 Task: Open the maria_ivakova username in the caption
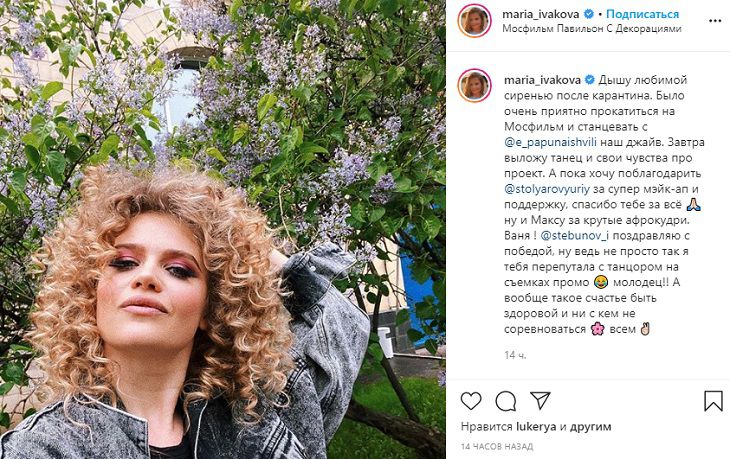[x=542, y=80]
